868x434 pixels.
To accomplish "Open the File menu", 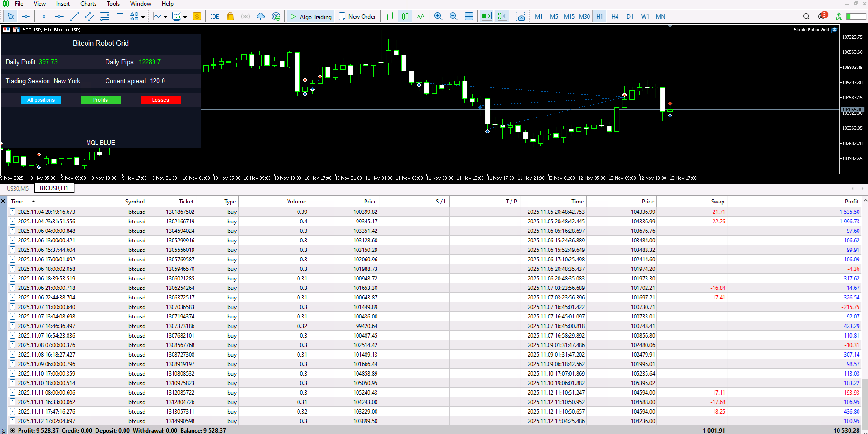I will click(x=19, y=4).
